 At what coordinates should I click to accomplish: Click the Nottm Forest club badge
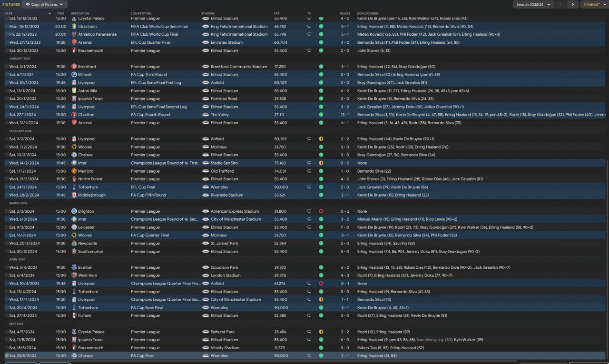point(74,179)
